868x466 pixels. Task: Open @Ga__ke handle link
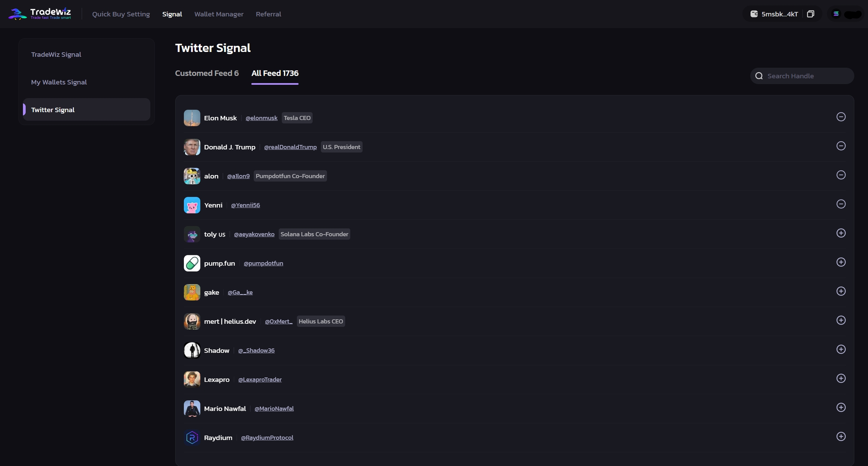click(x=240, y=292)
